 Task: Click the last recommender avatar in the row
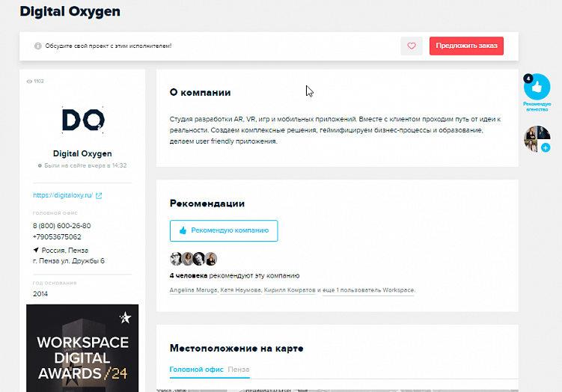[x=212, y=259]
